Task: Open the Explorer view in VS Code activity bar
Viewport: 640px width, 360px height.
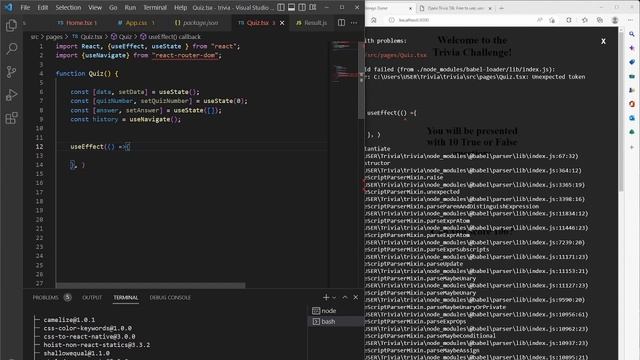Action: point(11,25)
